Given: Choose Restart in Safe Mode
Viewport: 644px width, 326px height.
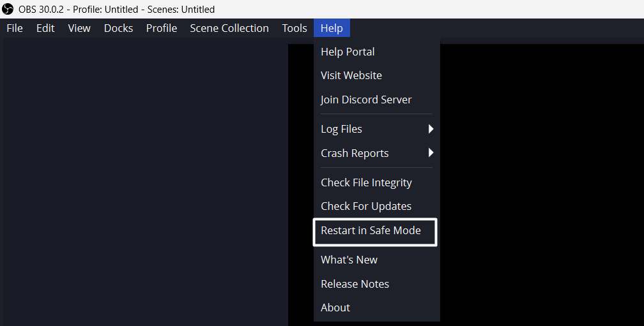Looking at the screenshot, I should tap(371, 230).
